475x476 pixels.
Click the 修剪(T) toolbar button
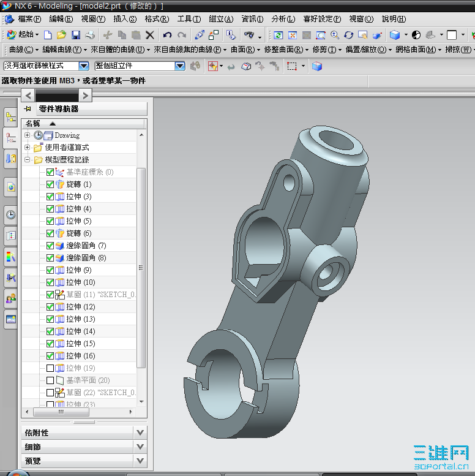point(327,50)
